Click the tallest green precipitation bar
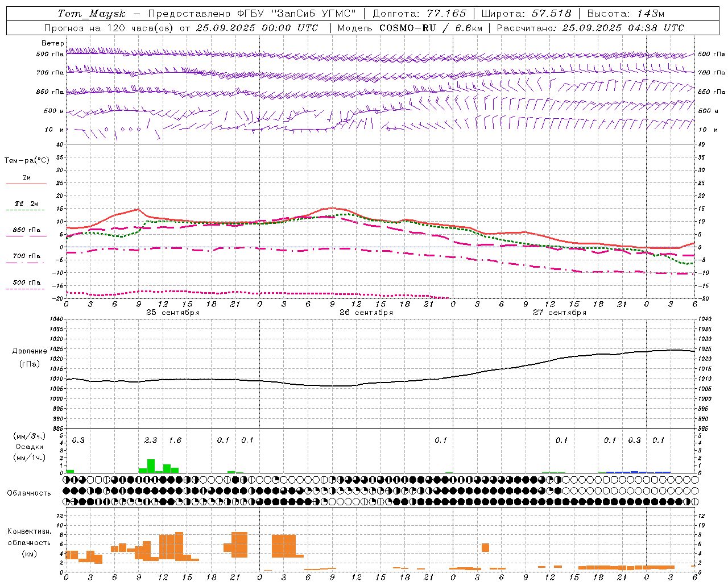This screenshot has height=582, width=728. [x=151, y=466]
